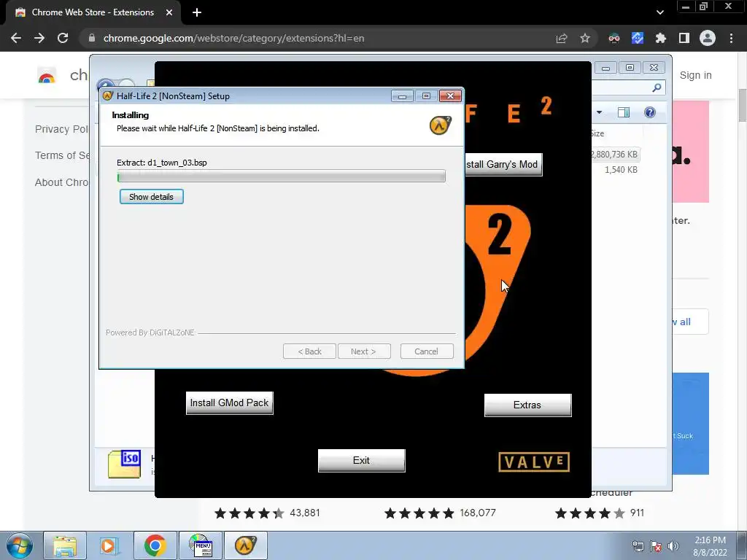Open Windows Explorer from the taskbar

65,545
